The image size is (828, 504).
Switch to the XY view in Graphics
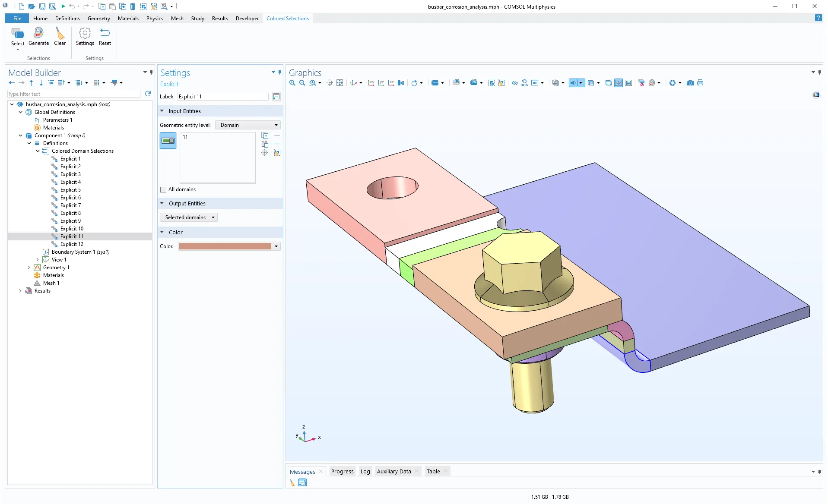pyautogui.click(x=371, y=83)
